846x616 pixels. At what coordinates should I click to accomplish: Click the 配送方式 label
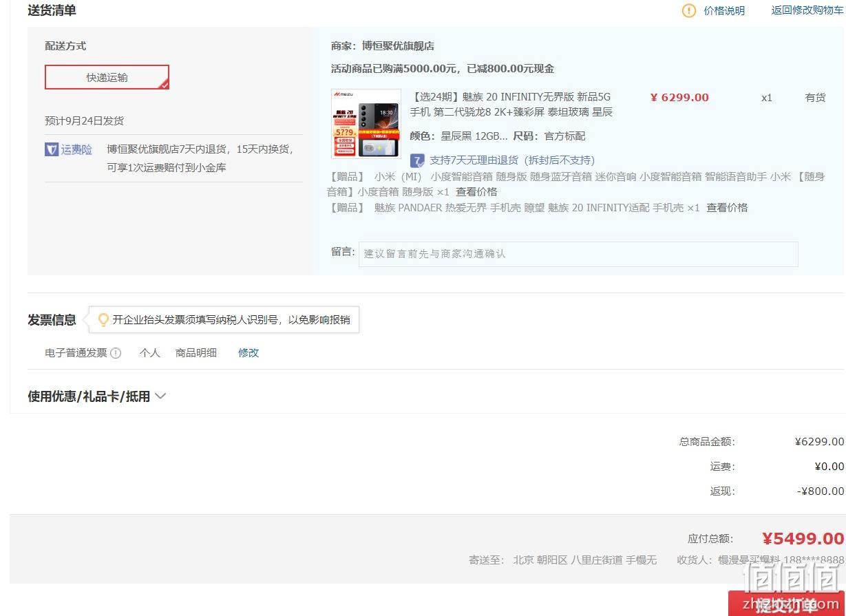pyautogui.click(x=65, y=46)
